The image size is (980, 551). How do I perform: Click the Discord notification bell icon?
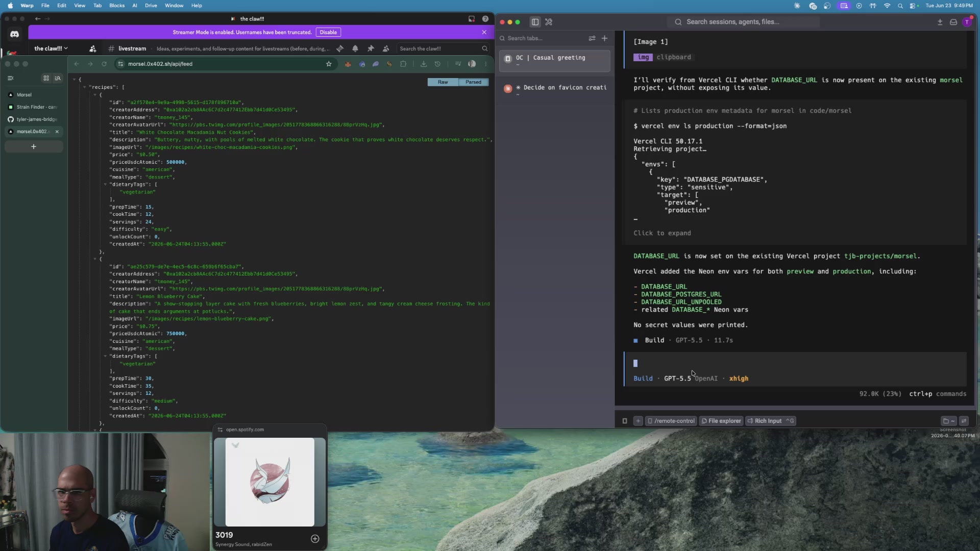[355, 48]
